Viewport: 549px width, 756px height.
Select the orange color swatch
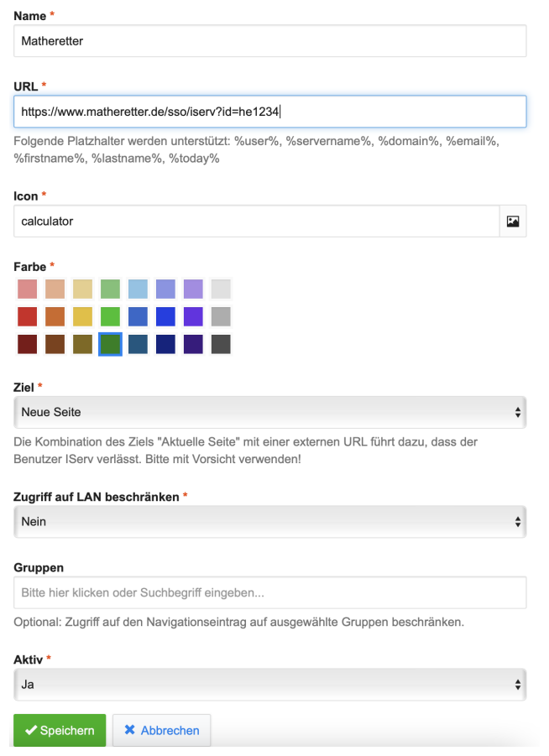(55, 316)
